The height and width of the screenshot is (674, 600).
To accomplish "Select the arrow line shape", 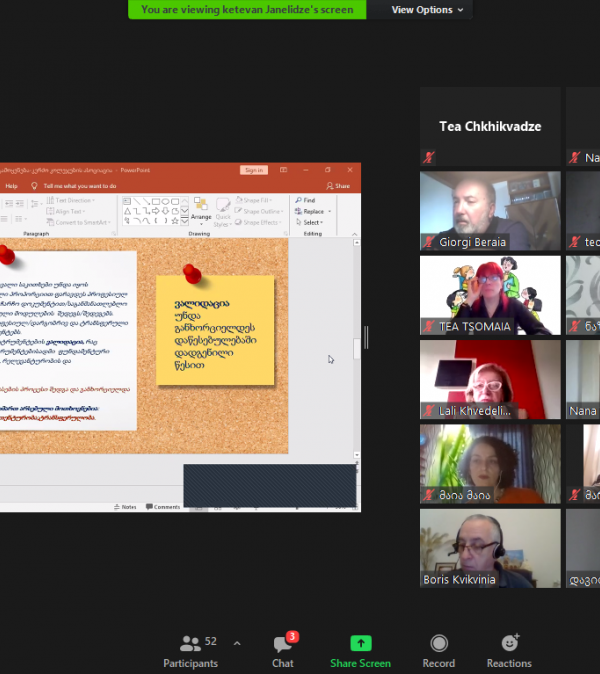I will point(146,201).
